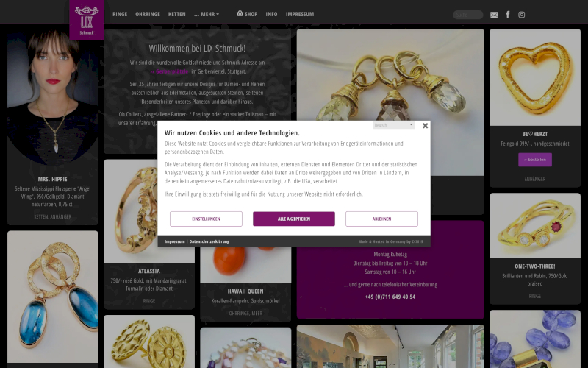Focus the Suche search field
Viewport: 588px width, 368px height.
click(x=468, y=15)
